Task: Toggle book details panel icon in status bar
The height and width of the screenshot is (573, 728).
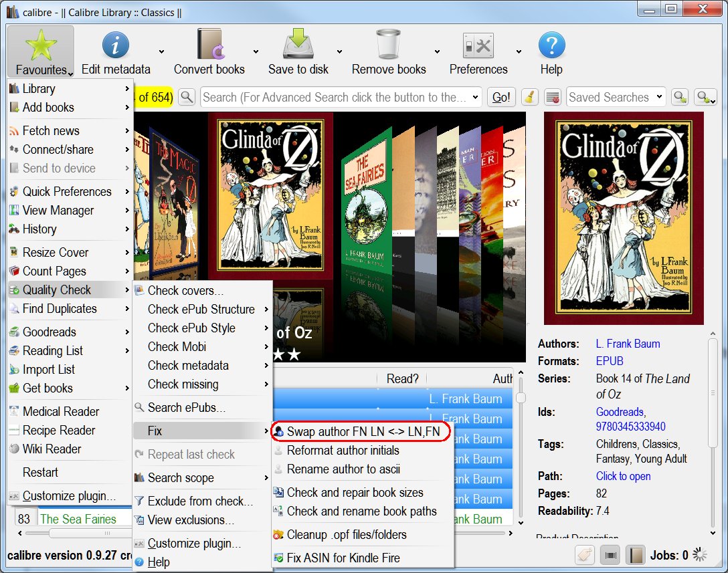Action: point(635,555)
